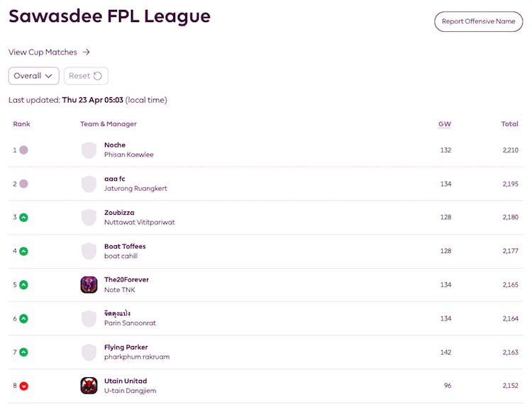Click the grey no-change dot at rank 1
Screen dimensions: 532x407
[23, 150]
